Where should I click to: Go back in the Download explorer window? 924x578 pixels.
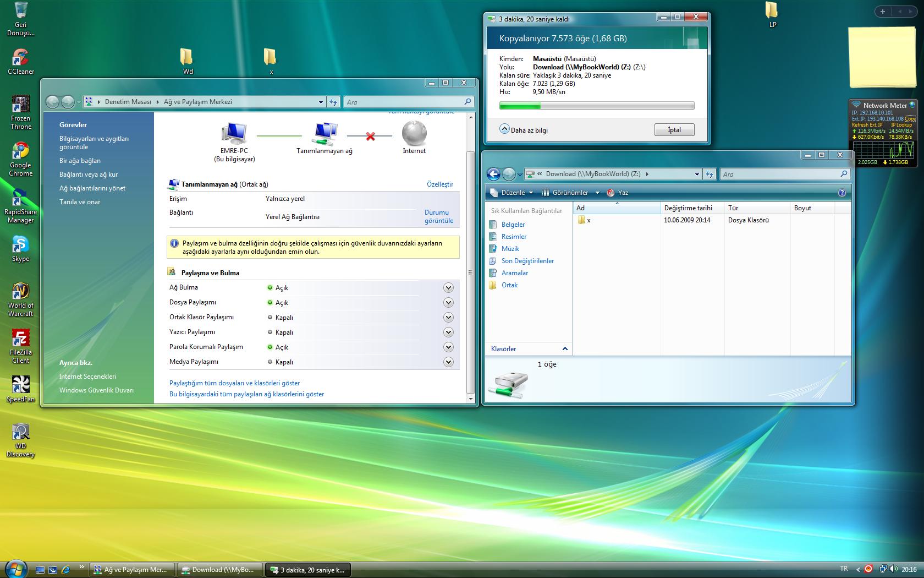[x=494, y=174]
